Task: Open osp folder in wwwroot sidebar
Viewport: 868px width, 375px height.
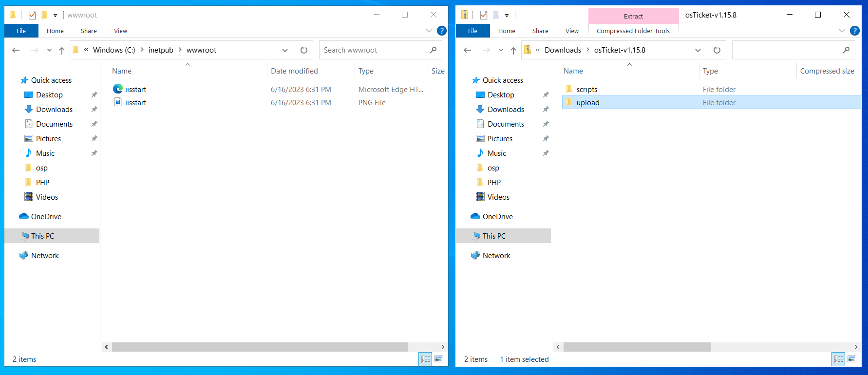Action: [37, 168]
